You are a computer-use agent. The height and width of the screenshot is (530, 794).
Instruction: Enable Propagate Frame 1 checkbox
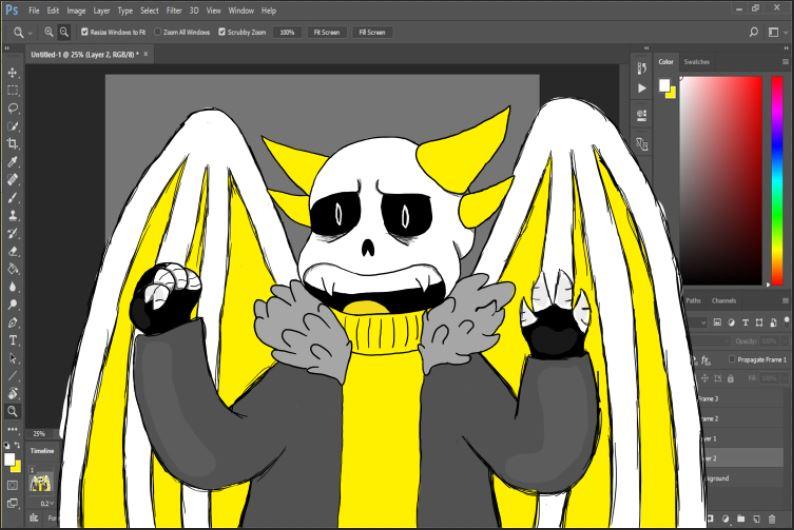(x=732, y=359)
